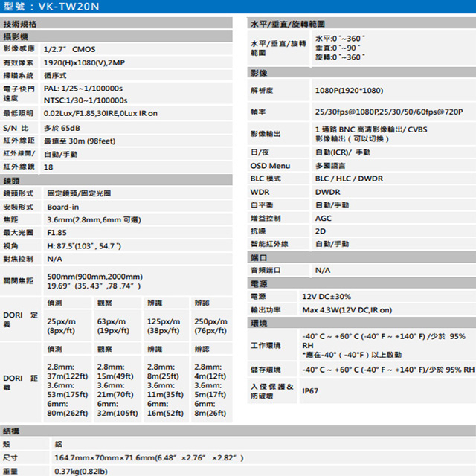Click the '32m(105ft)' observation distance
Image resolution: width=476 pixels, height=476 pixels.
(118, 414)
